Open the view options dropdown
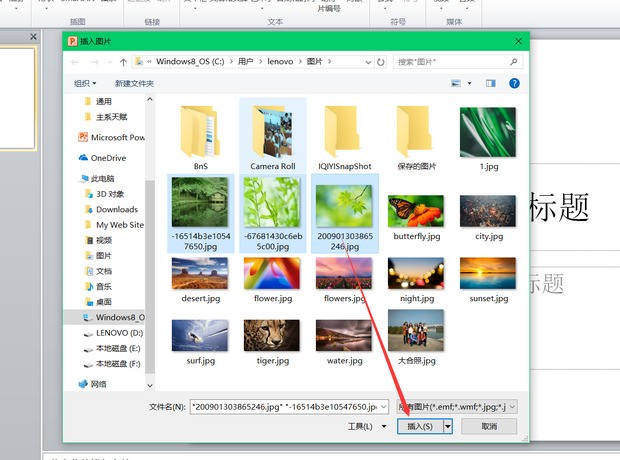The image size is (620, 460). tap(470, 84)
